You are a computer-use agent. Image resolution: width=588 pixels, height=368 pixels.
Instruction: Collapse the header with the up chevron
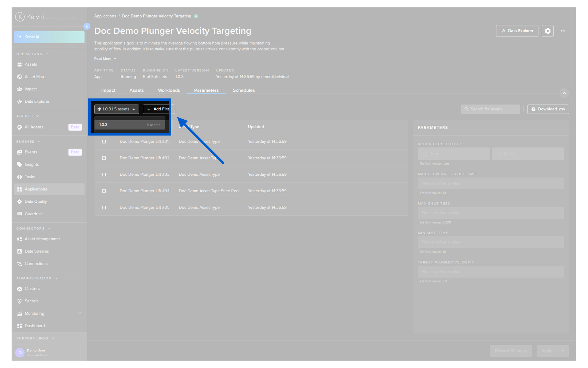(x=564, y=93)
